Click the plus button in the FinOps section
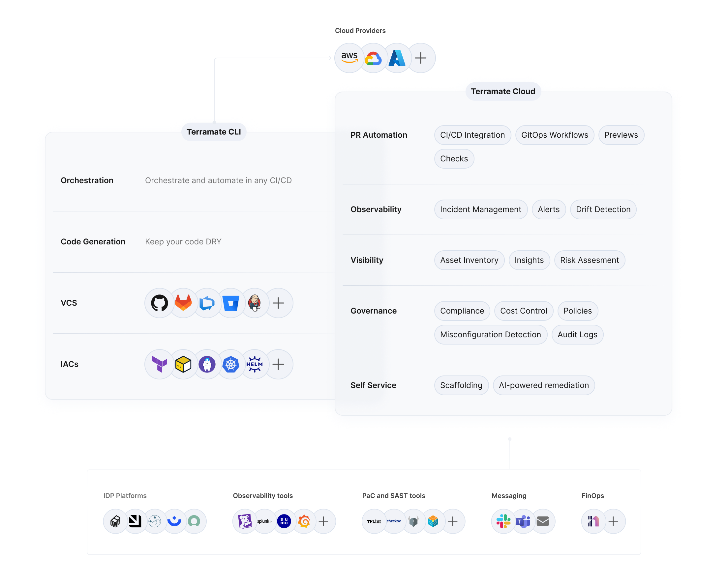 [x=614, y=521]
